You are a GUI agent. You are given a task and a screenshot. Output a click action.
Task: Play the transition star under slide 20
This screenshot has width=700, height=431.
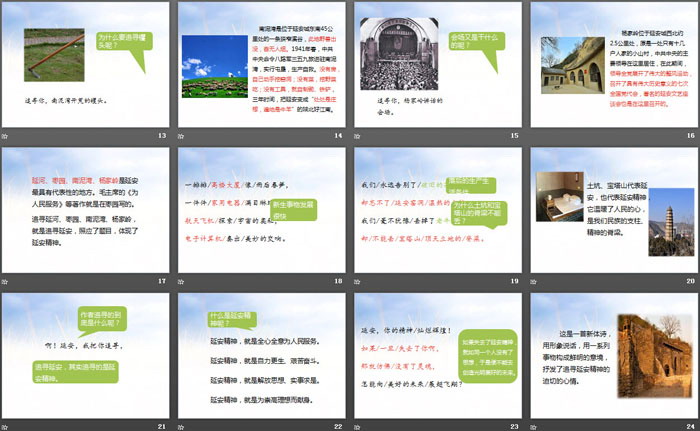click(533, 281)
